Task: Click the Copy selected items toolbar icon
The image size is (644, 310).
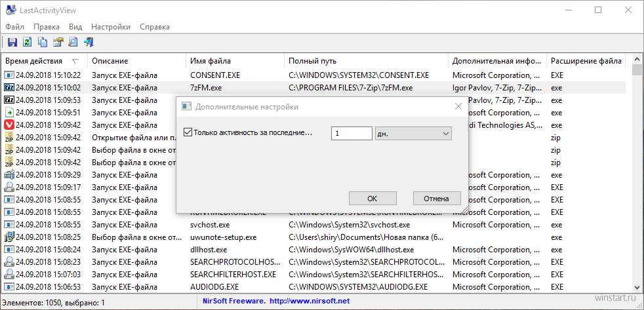Action: 43,43
